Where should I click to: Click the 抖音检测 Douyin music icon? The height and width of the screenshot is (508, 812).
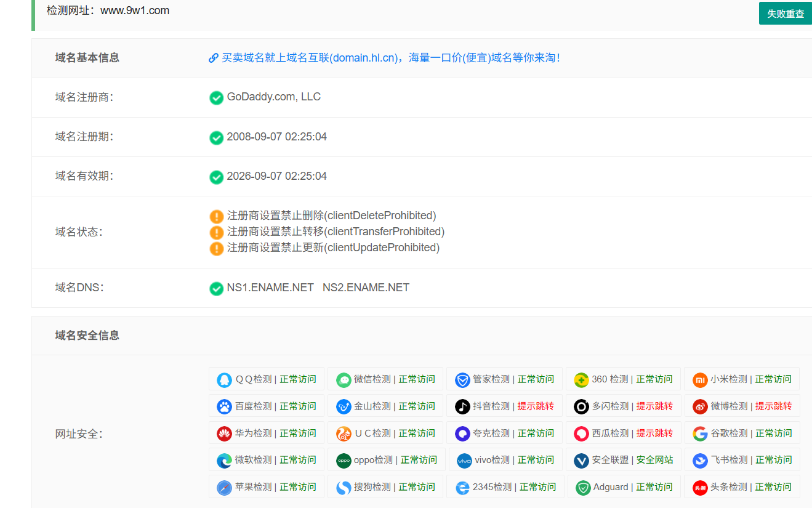pyautogui.click(x=462, y=406)
